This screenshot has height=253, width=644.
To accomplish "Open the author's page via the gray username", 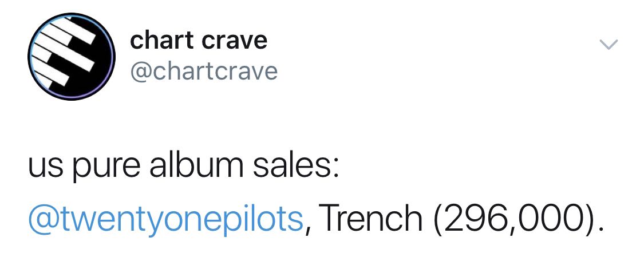I will 204,71.
